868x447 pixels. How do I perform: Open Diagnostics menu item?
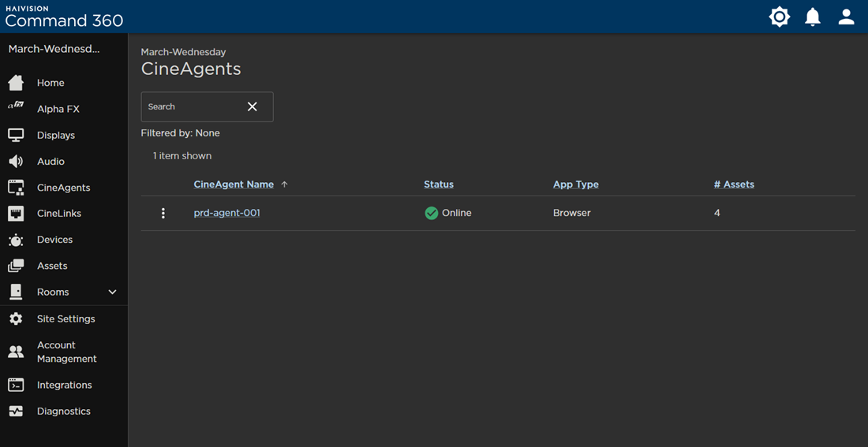[x=64, y=412]
